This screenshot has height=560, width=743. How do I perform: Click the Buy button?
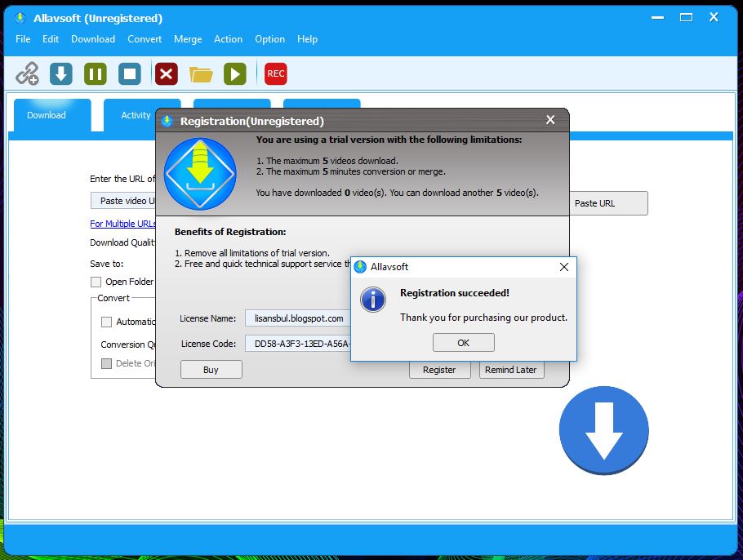pyautogui.click(x=210, y=369)
